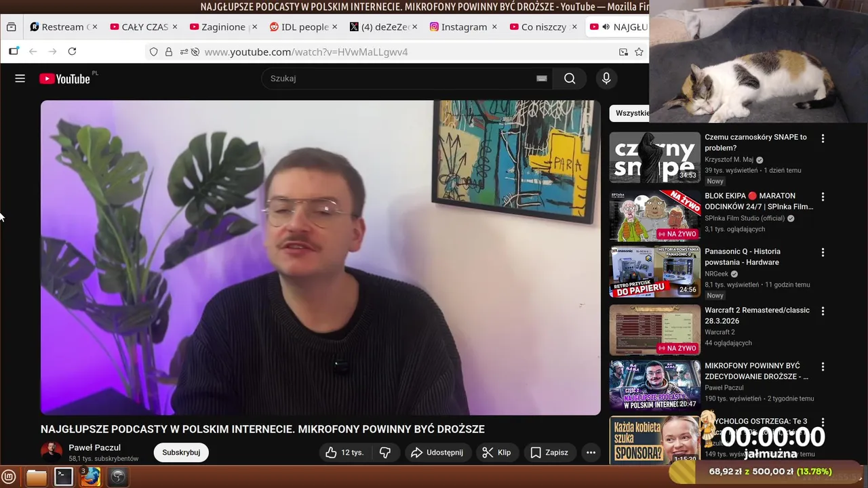The width and height of the screenshot is (868, 488).
Task: Close the Instagram tab
Action: [494, 27]
